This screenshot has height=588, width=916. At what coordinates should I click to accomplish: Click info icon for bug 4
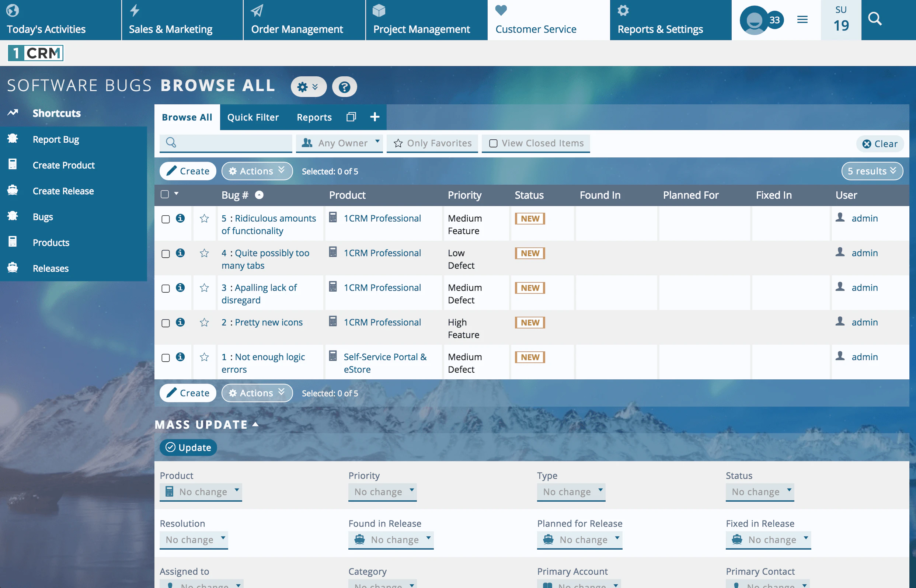pyautogui.click(x=180, y=253)
